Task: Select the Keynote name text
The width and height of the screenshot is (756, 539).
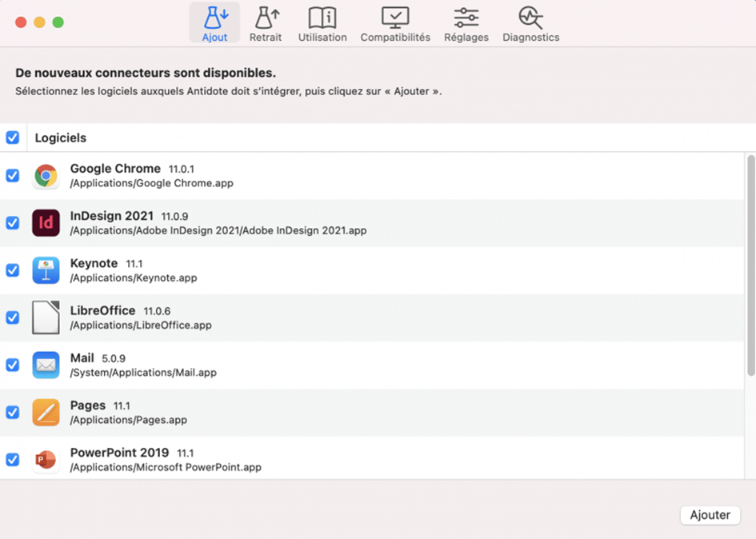Action: pyautogui.click(x=94, y=263)
